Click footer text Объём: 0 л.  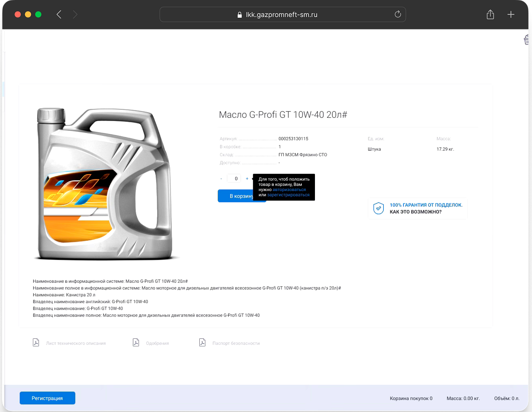point(507,399)
